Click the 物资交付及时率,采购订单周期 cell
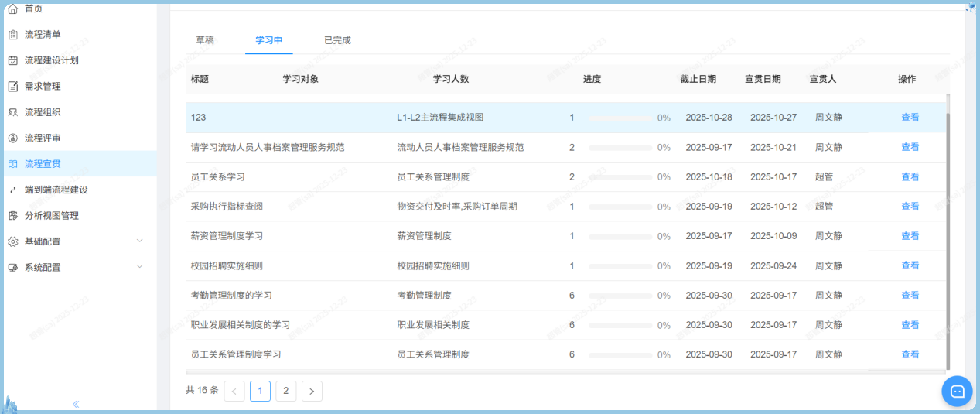 click(x=457, y=207)
